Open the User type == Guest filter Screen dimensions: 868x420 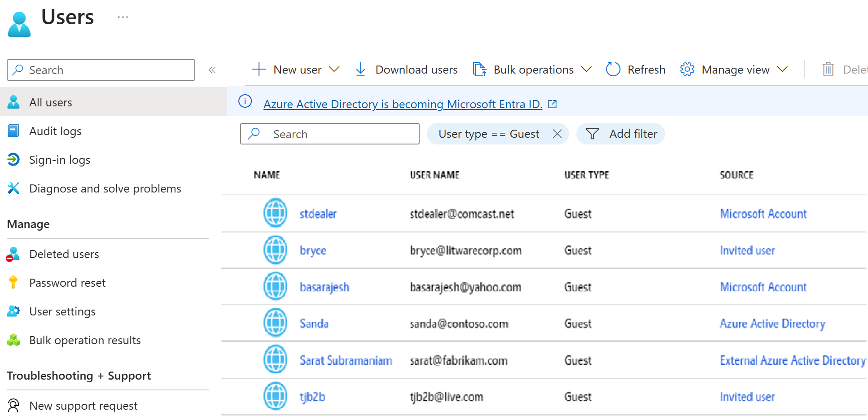(x=489, y=134)
